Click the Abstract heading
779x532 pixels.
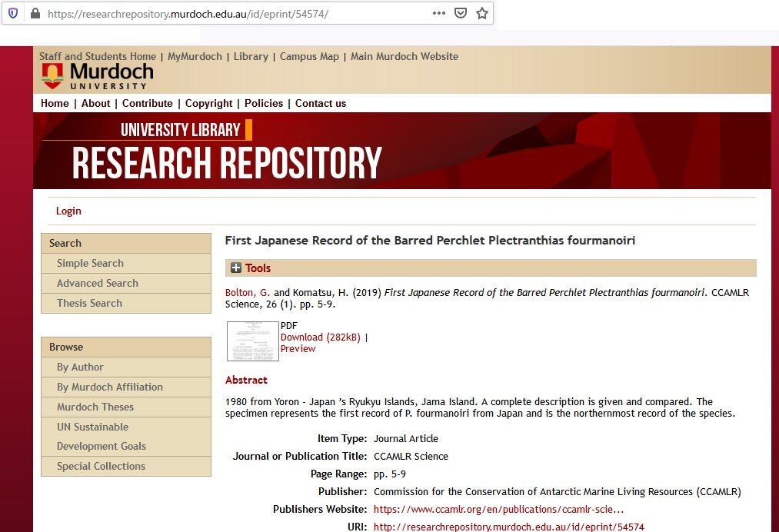tap(246, 380)
